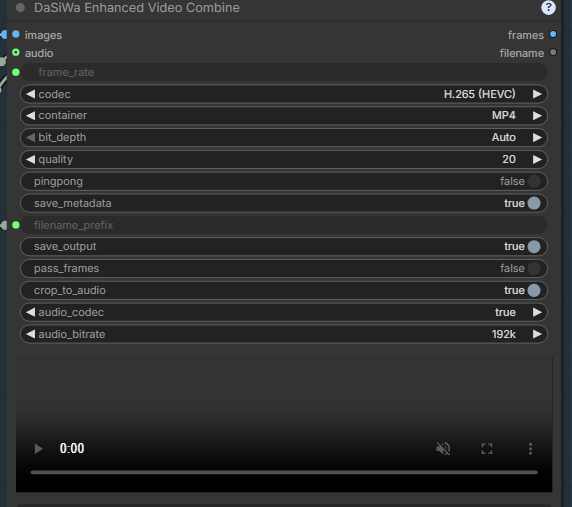Select previous audio_bitrate using left arrow

click(31, 334)
